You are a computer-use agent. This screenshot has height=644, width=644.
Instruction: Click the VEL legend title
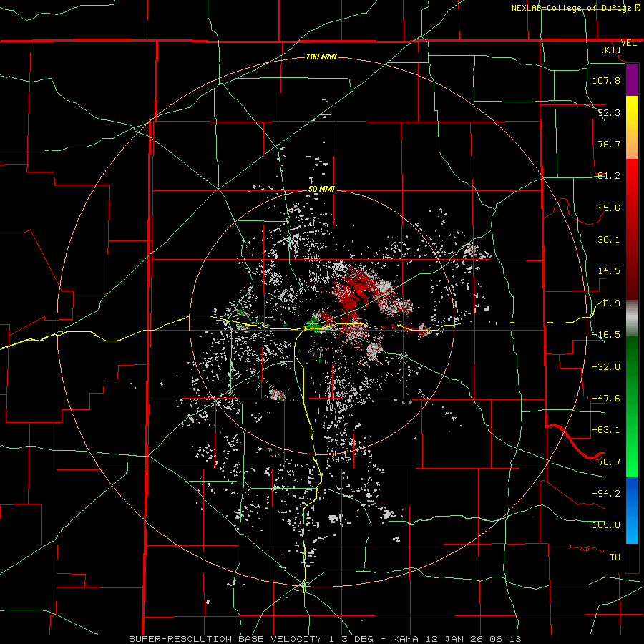click(628, 43)
